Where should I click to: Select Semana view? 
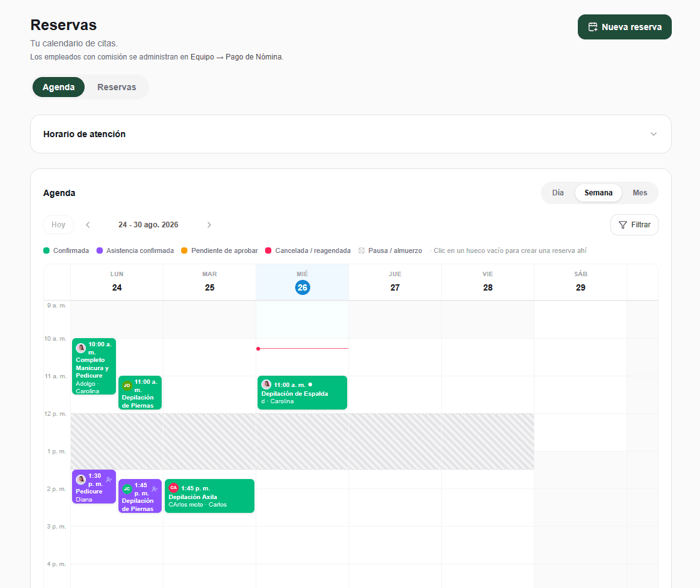(x=598, y=193)
